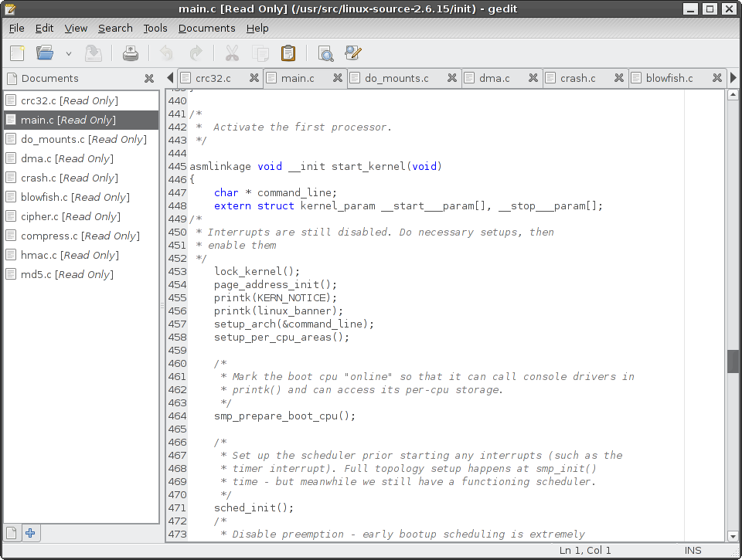Open the Help menu

click(x=257, y=29)
